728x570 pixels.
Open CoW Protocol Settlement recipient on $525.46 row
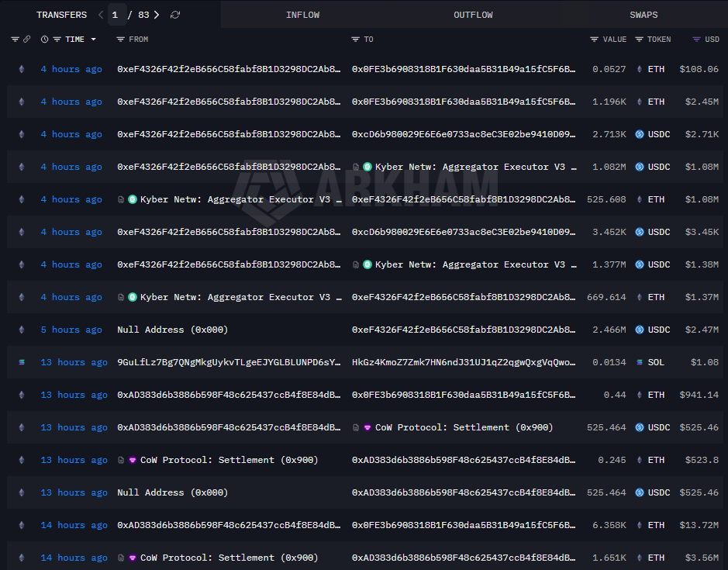tap(464, 427)
